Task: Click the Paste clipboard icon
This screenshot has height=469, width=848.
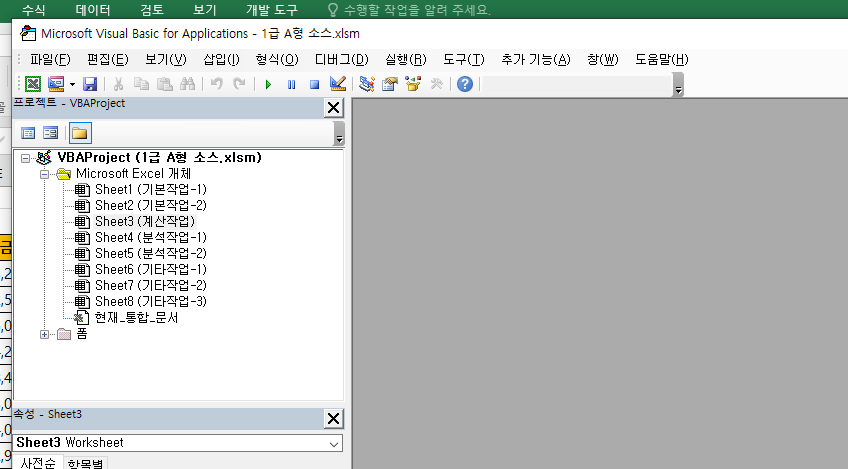Action: click(x=164, y=84)
